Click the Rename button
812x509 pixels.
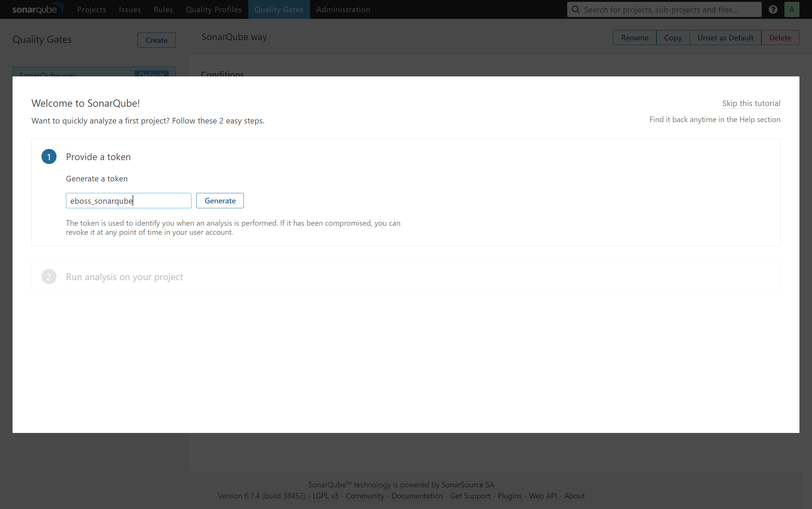(x=635, y=38)
